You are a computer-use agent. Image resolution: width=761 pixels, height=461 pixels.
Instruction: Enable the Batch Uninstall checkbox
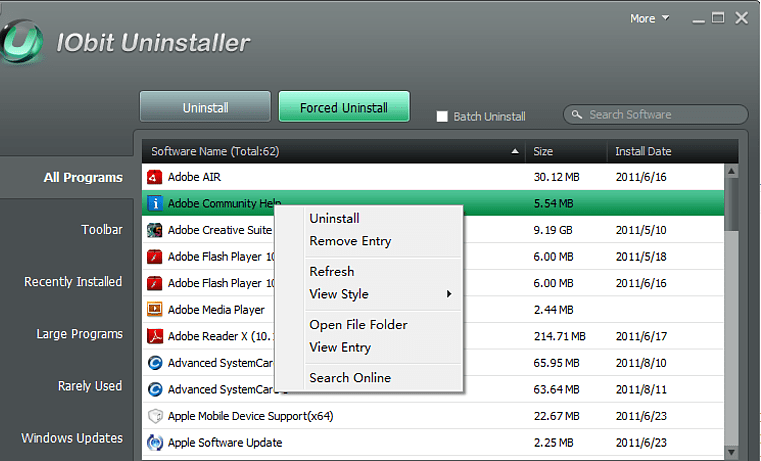pos(442,116)
